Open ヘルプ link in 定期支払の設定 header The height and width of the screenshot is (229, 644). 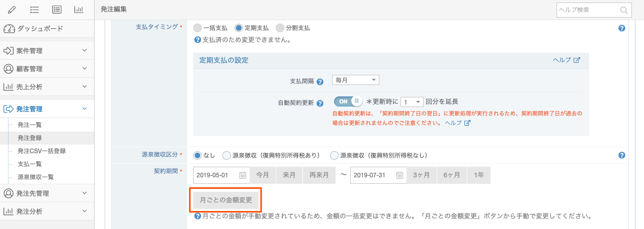567,60
